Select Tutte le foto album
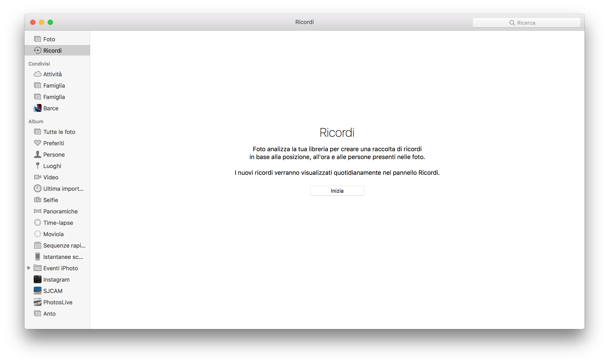Image resolution: width=609 pixels, height=364 pixels. 59,132
